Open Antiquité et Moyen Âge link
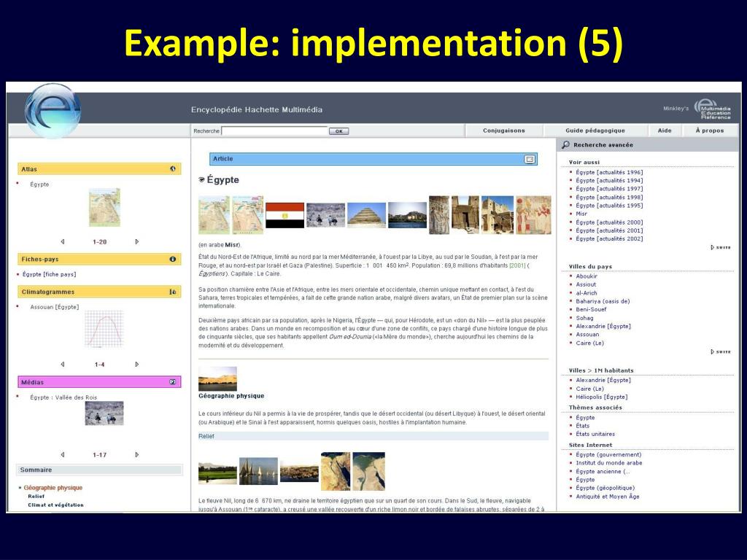The image size is (747, 560). pyautogui.click(x=608, y=496)
